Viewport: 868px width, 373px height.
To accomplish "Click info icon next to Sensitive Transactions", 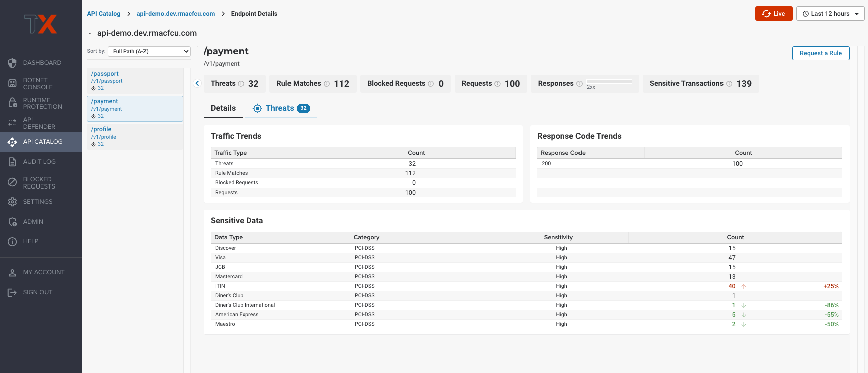I will pos(729,84).
